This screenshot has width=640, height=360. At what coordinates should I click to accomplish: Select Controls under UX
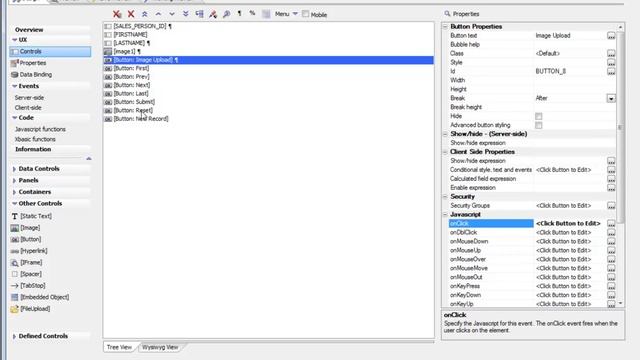[x=50, y=51]
